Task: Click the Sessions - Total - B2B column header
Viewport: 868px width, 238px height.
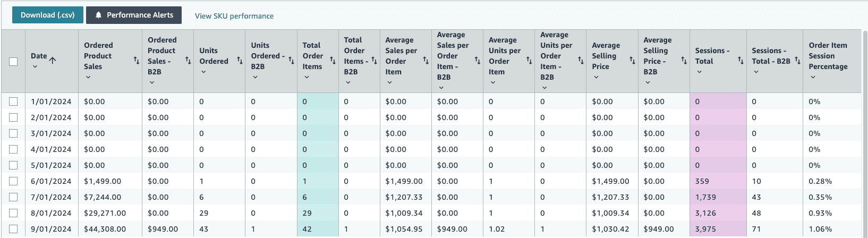Action: tap(770, 56)
